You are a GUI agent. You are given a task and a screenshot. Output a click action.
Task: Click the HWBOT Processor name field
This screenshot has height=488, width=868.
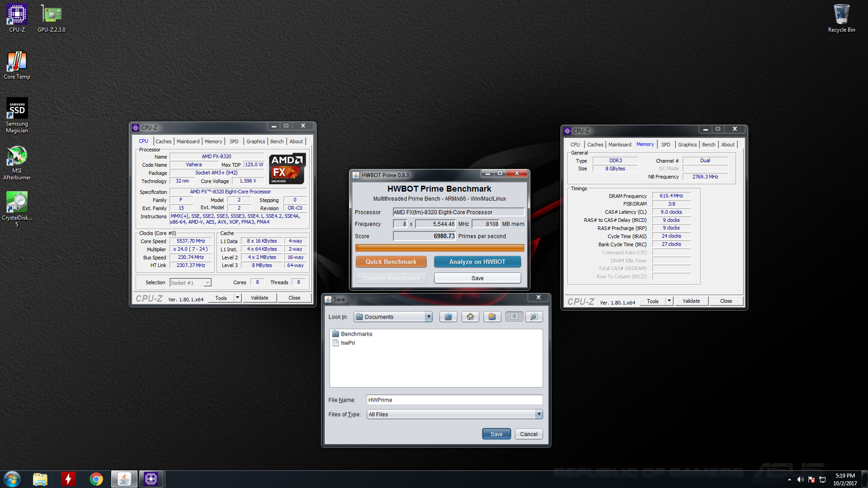coord(458,212)
